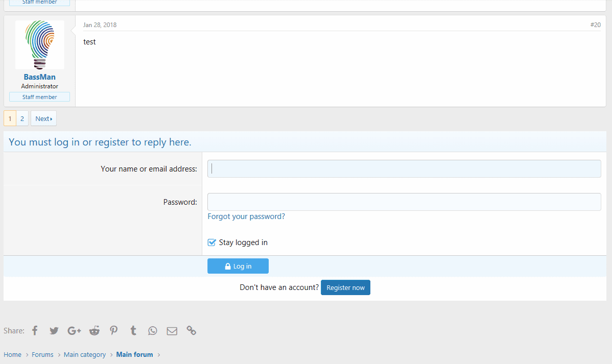Share via WhatsApp icon
Image resolution: width=612 pixels, height=364 pixels.
153,331
